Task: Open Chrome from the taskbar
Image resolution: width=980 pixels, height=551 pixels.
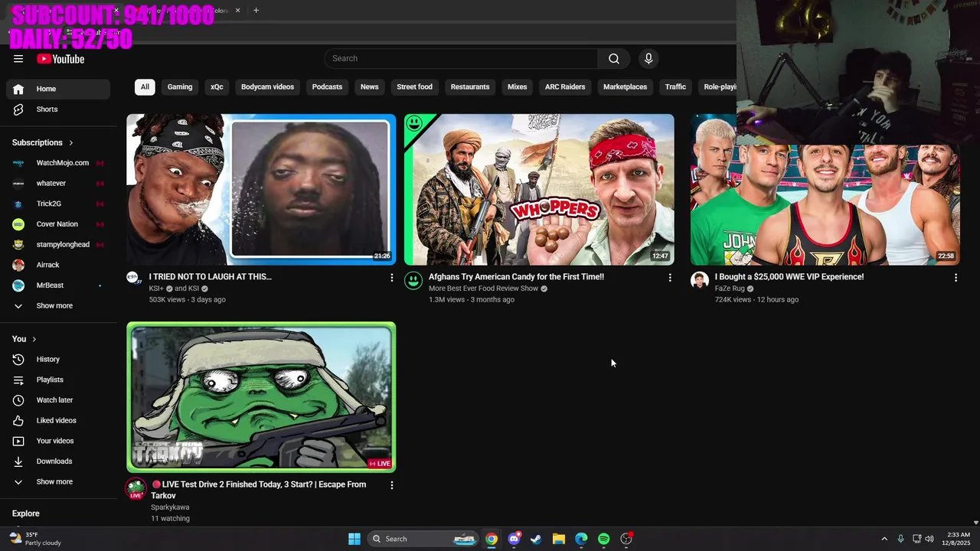Action: [x=492, y=539]
